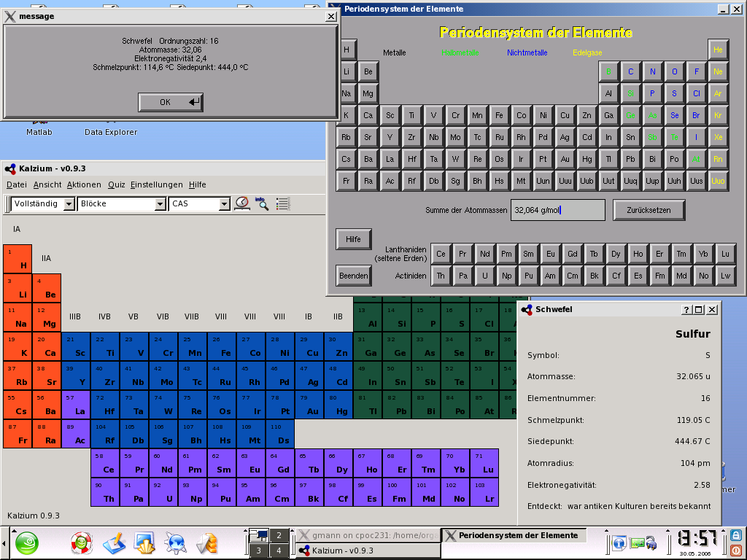Click the Uuo button in Periodensystem window
This screenshot has height=560, width=747.
tap(718, 181)
